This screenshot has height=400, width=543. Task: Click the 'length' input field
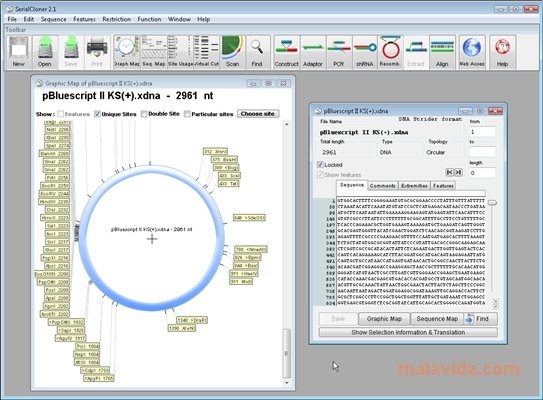click(x=482, y=172)
